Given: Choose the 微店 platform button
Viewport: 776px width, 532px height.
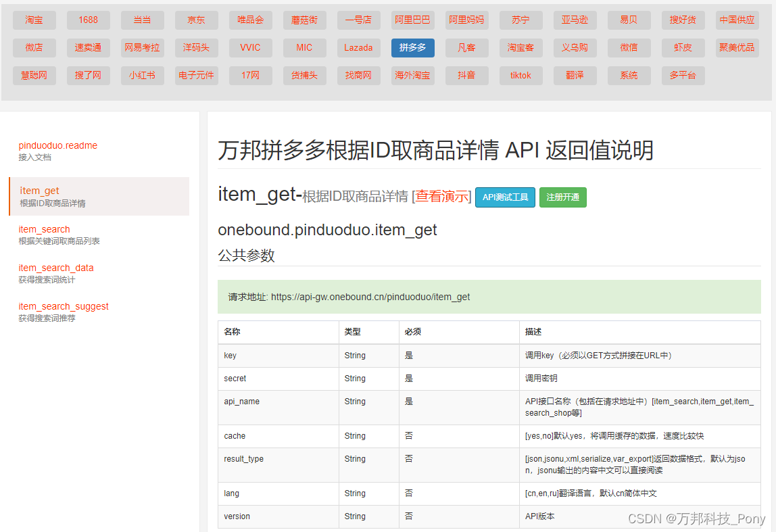Looking at the screenshot, I should coord(34,47).
